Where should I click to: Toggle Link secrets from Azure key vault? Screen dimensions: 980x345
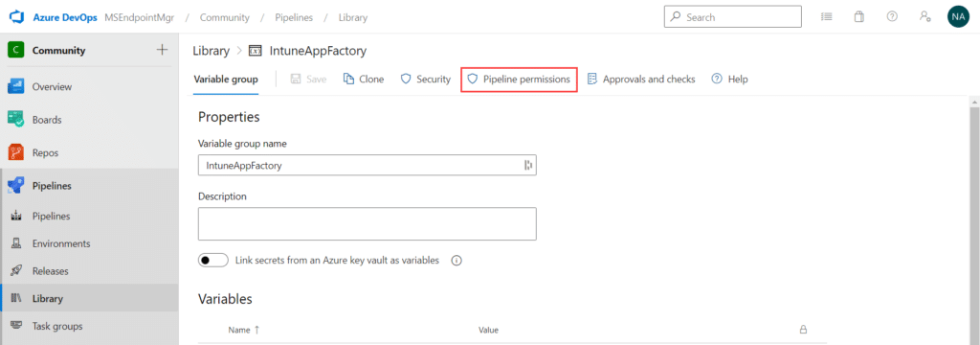click(x=213, y=261)
